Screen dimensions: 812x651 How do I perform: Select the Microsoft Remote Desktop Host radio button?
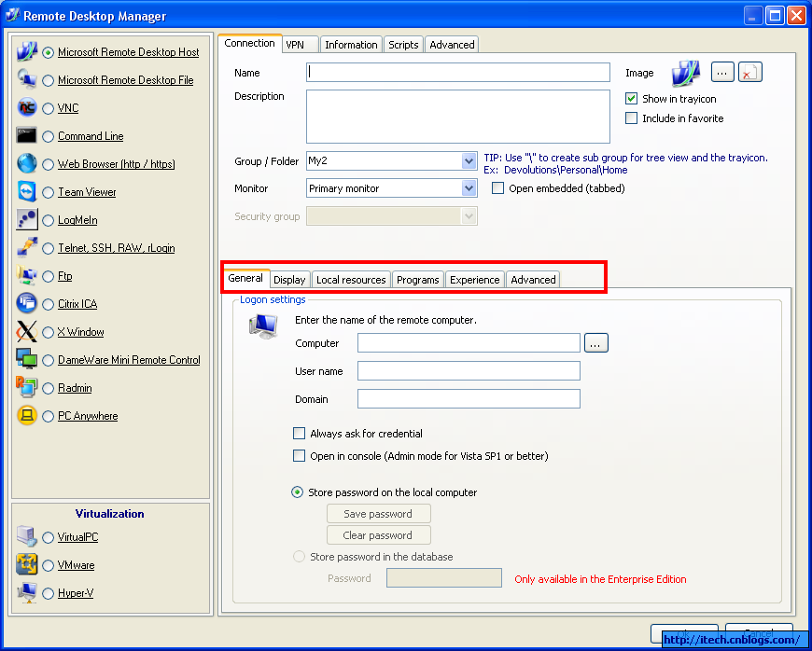pyautogui.click(x=49, y=52)
